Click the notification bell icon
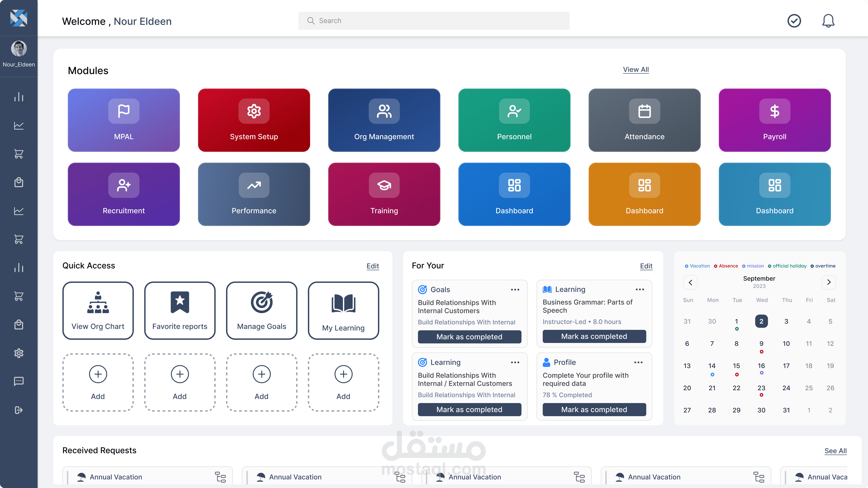 [x=828, y=21]
